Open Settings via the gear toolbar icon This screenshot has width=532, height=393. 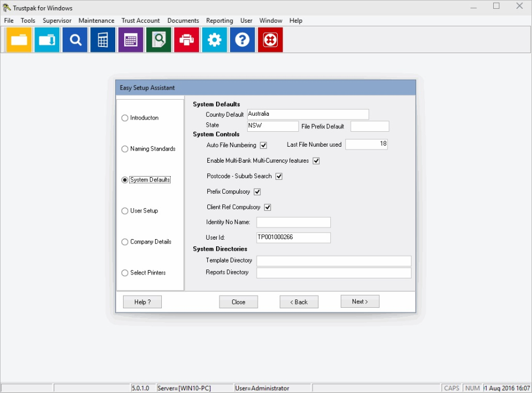[x=214, y=39]
